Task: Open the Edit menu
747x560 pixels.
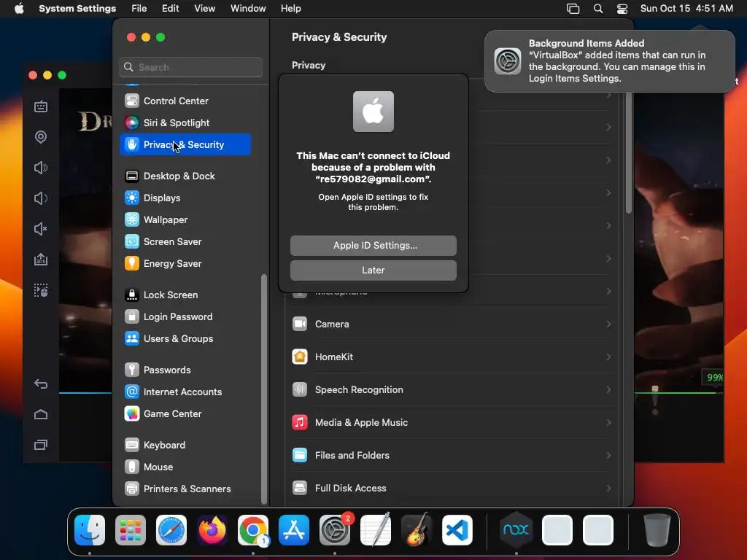Action: (171, 9)
